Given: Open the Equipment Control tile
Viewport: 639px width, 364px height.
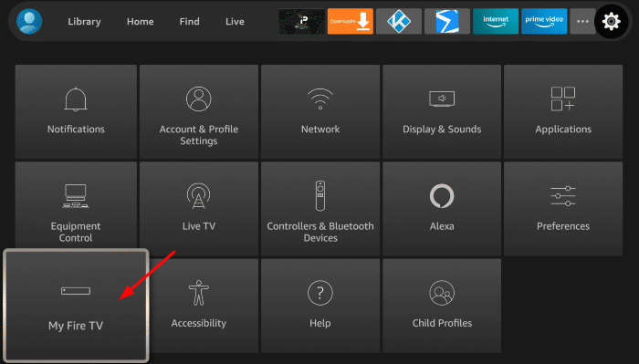Looking at the screenshot, I should click(x=76, y=206).
